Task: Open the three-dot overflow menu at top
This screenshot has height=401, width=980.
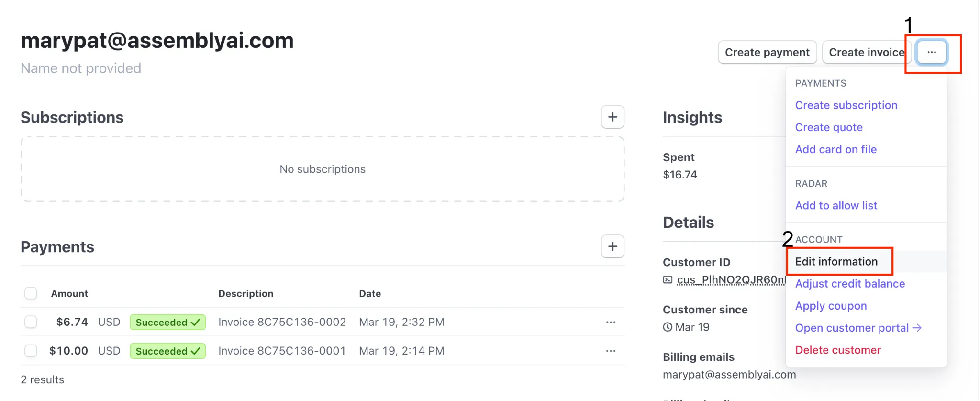Action: tap(931, 52)
